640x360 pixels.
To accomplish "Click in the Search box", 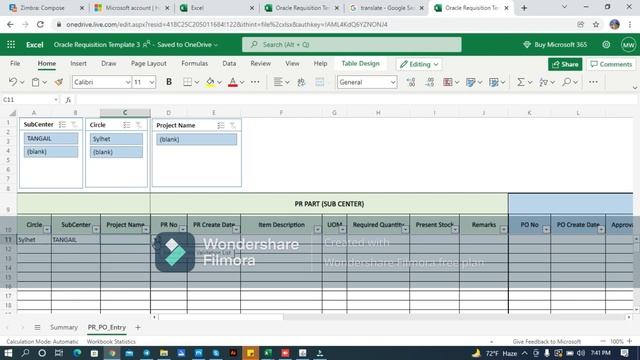I will 352,44.
